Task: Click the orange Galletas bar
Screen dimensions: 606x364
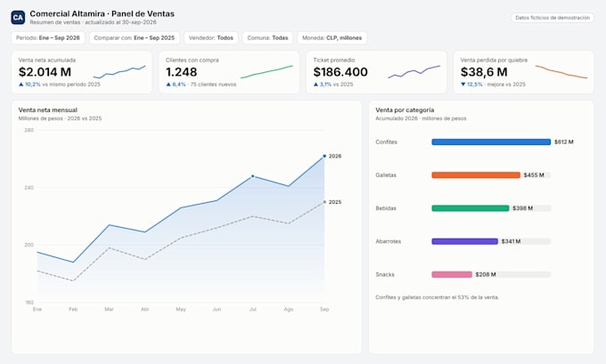Action: 476,175
